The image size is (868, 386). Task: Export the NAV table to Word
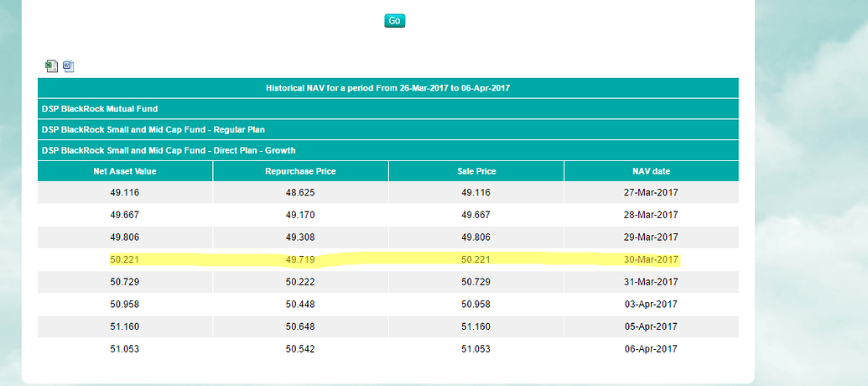(69, 66)
